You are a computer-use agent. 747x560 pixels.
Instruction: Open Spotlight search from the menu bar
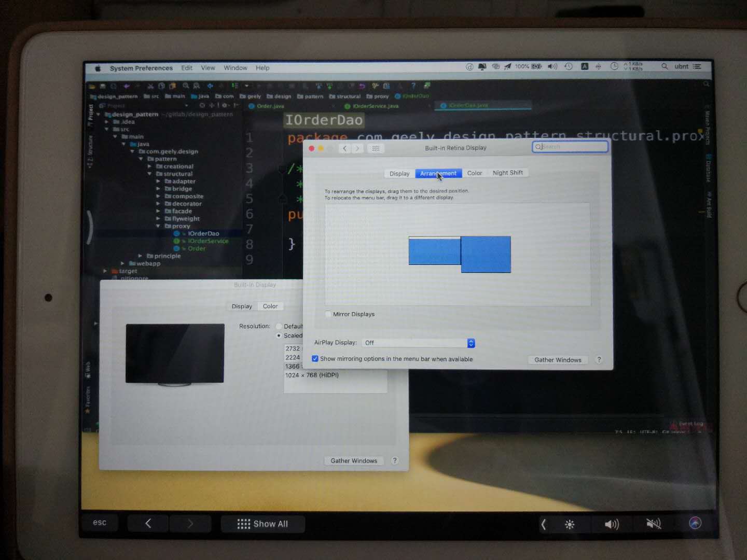[x=665, y=66]
